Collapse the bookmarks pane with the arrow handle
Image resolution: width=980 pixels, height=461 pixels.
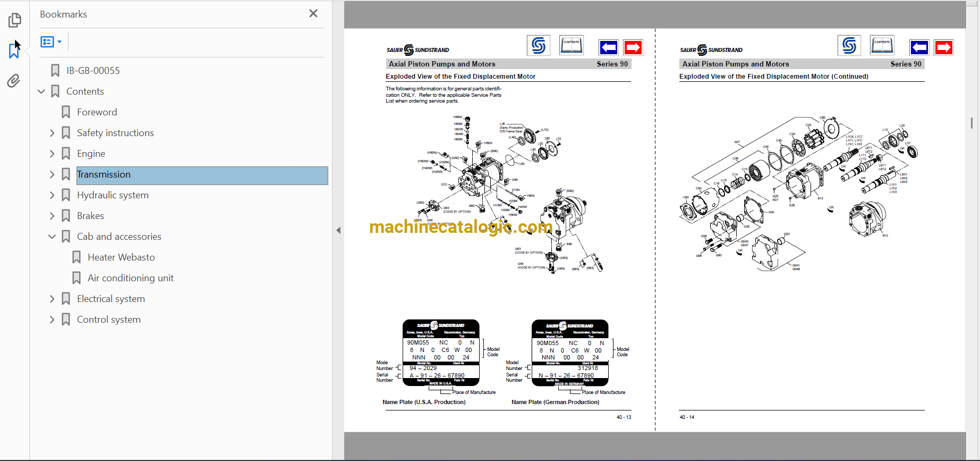[x=338, y=230]
